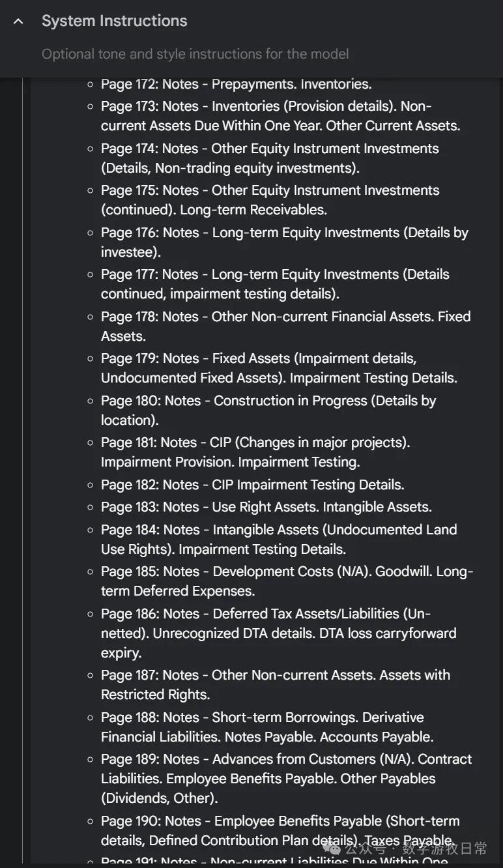Collapse the System Instructions panel chevron

click(x=18, y=22)
